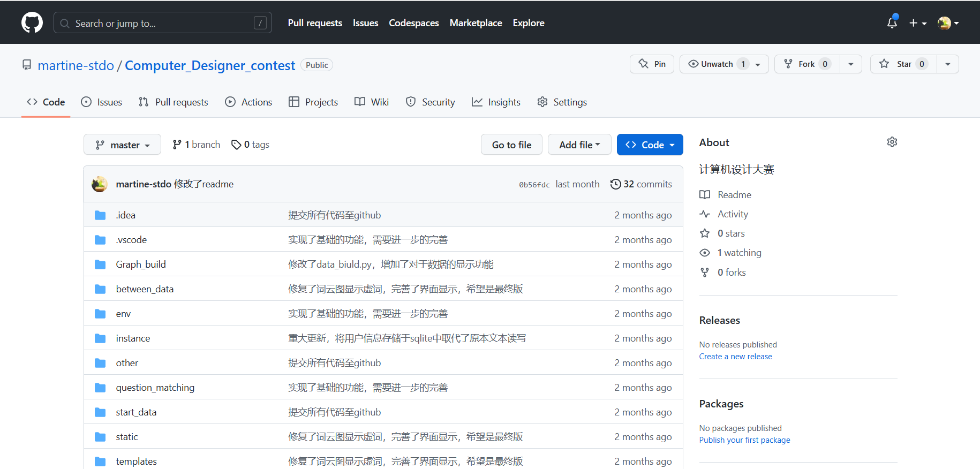Screen dimensions: 980x469
Task: Open the instance folder
Action: 133,338
